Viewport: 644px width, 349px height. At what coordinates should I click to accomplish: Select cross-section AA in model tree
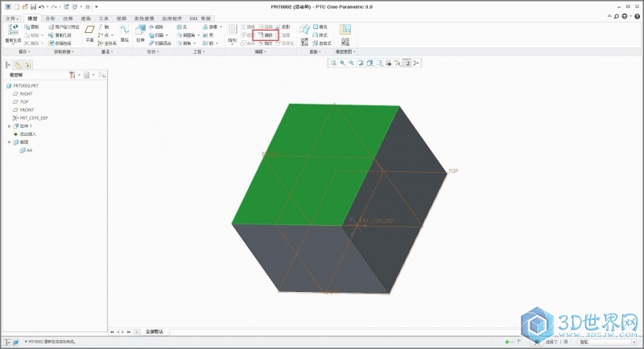pyautogui.click(x=27, y=150)
